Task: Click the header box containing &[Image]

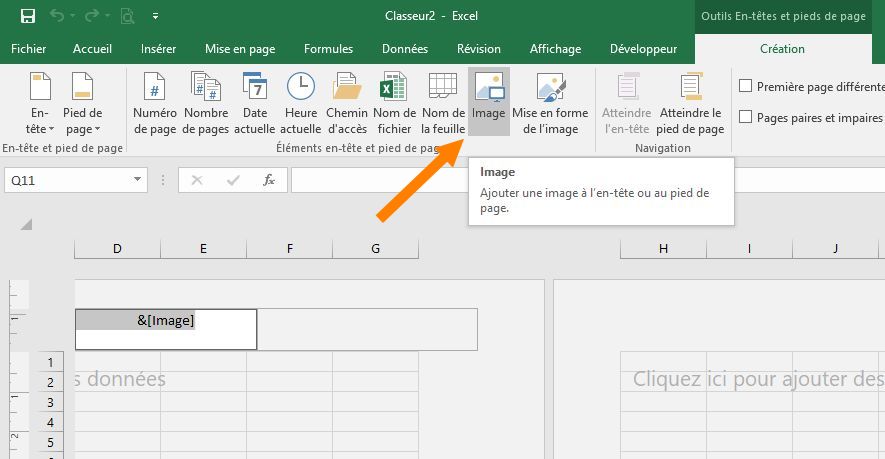Action: tap(166, 329)
